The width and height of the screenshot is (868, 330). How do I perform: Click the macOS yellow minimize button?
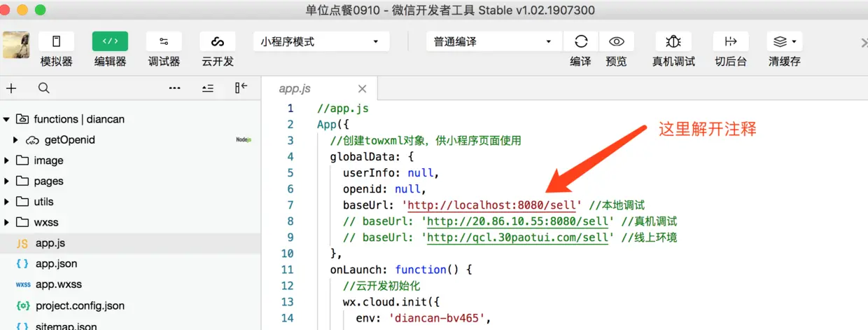24,10
